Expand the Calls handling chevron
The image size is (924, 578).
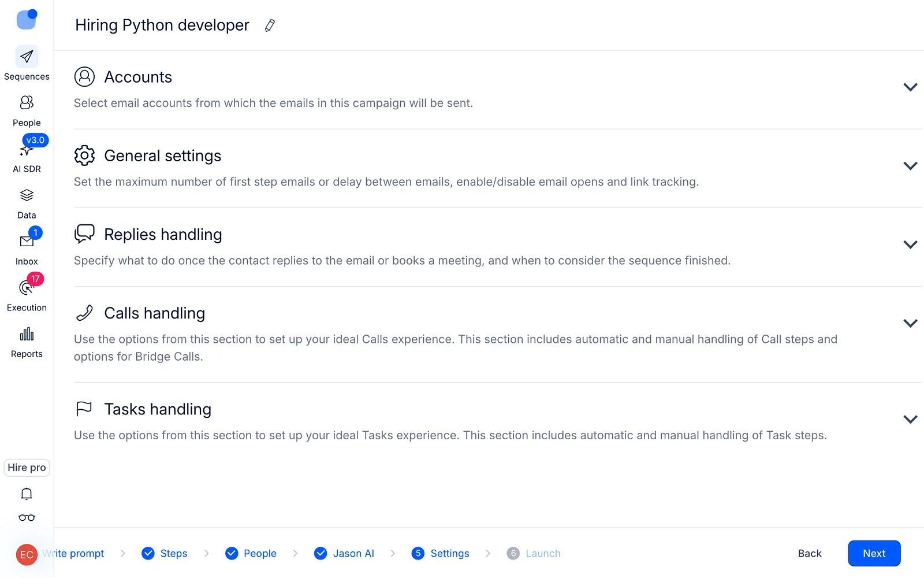[910, 323]
